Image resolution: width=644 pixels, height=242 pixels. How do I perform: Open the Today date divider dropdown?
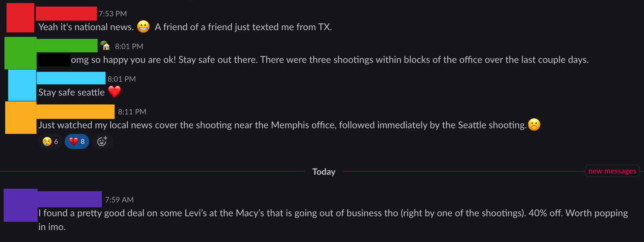[x=324, y=172]
